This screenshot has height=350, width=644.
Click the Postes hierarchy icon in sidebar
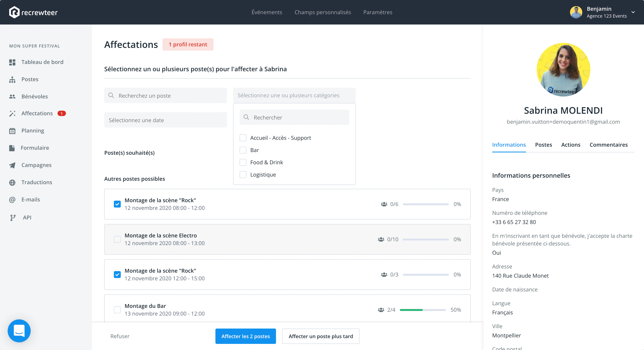point(12,79)
